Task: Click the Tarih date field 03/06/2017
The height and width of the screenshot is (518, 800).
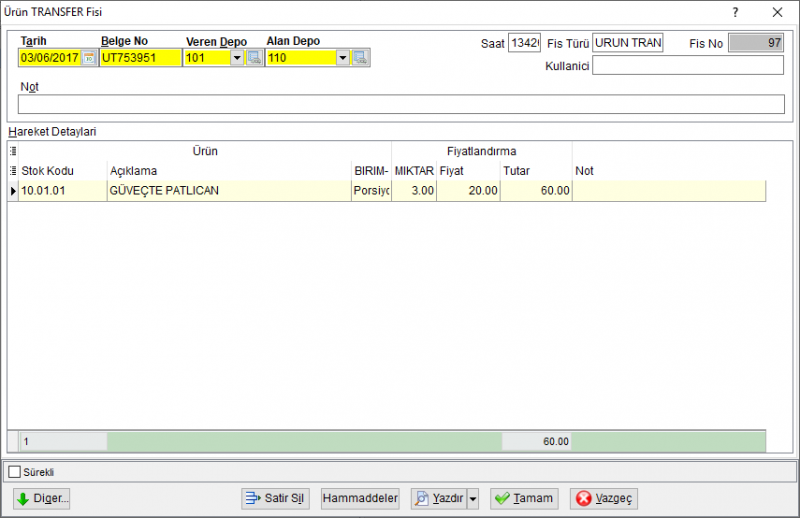Action: tap(50, 58)
